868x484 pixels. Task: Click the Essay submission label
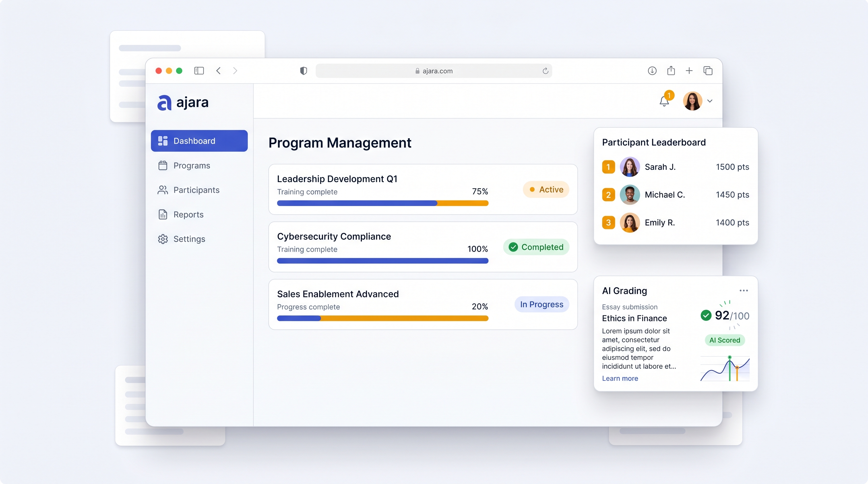coord(630,307)
